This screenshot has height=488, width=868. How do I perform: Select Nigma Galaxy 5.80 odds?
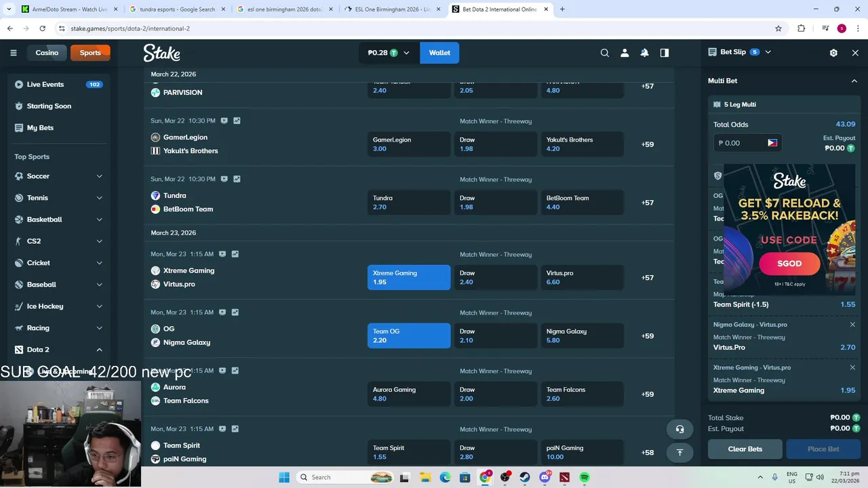click(x=583, y=335)
